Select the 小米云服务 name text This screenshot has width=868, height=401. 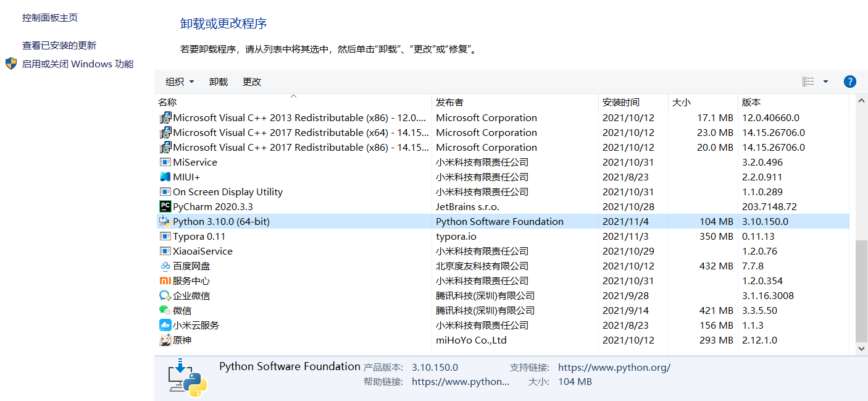point(196,325)
